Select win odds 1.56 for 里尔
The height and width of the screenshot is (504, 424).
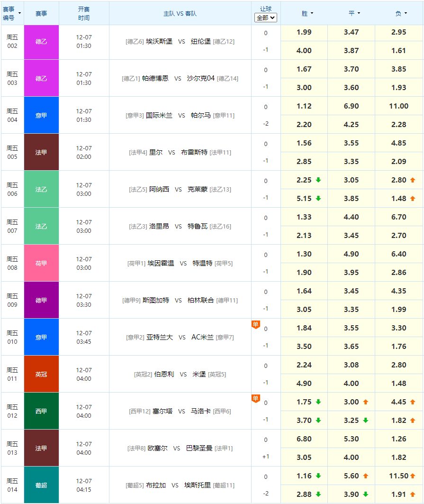pyautogui.click(x=304, y=143)
